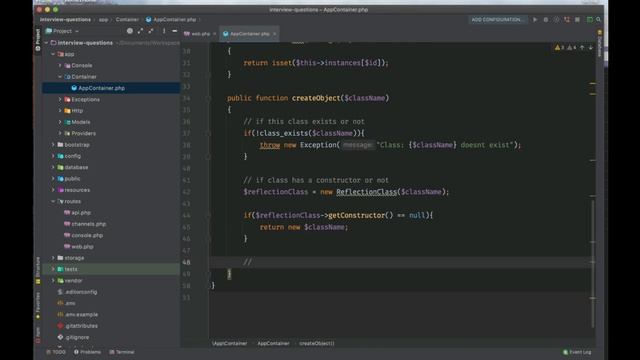The image size is (640, 360).
Task: Expand the vendor folder
Action: pyautogui.click(x=53, y=280)
